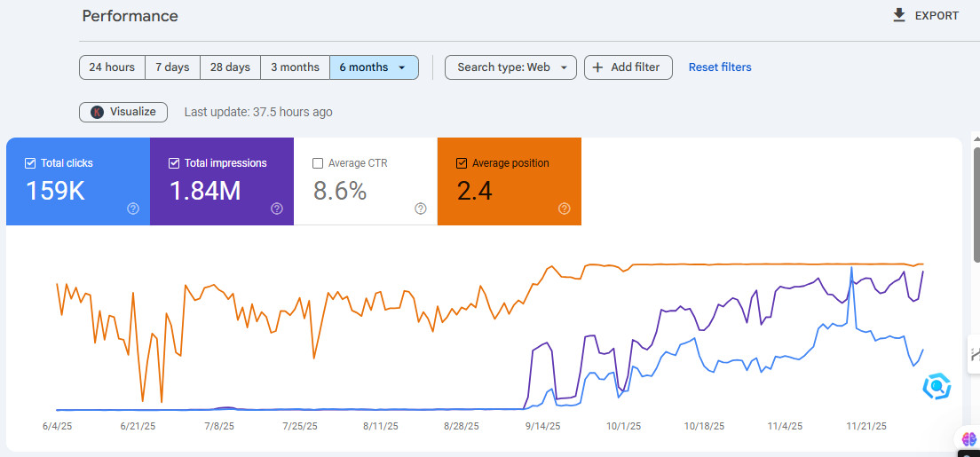
Task: Click the Performance page heading
Action: (130, 16)
